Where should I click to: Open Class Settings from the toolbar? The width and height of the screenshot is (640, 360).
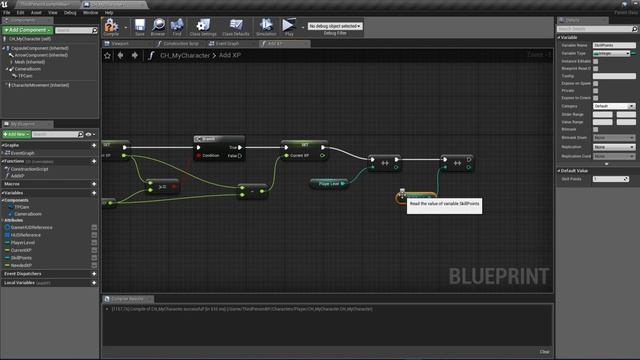coord(203,27)
